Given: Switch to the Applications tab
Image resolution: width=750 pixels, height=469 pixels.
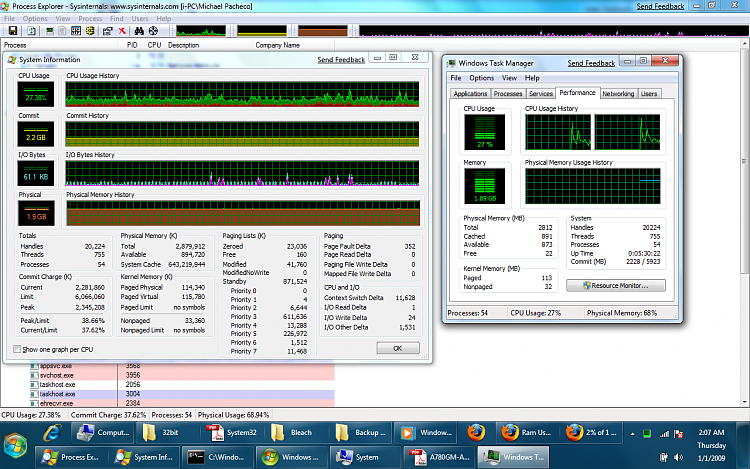Looking at the screenshot, I should tap(470, 94).
